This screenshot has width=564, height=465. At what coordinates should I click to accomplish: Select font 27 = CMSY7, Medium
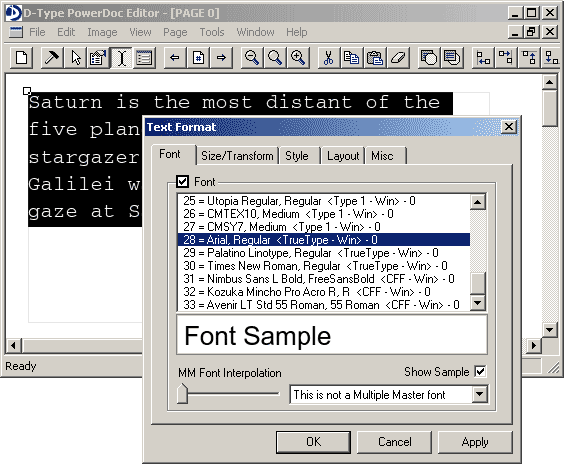pyautogui.click(x=323, y=227)
